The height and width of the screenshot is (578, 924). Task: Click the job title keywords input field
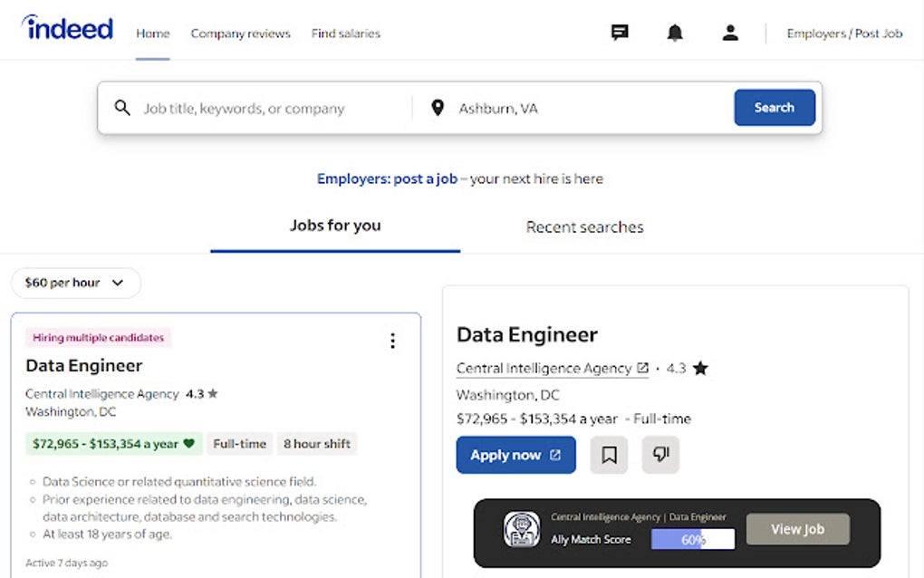tap(245, 107)
